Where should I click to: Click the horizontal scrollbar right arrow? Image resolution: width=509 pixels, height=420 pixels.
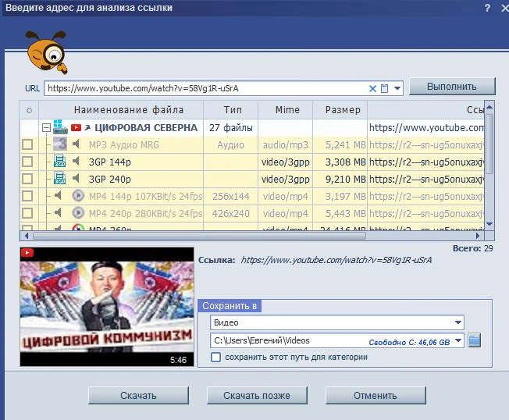tap(478, 236)
